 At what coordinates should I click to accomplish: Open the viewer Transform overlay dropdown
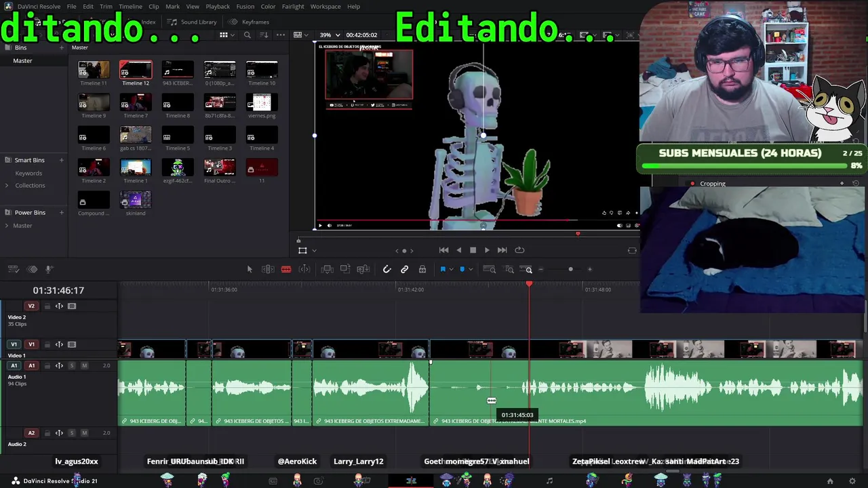pos(314,251)
